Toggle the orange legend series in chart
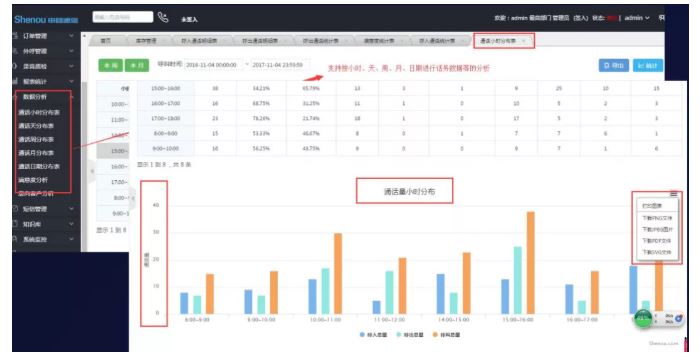Image resolution: width=699 pixels, height=362 pixels. coord(446,334)
